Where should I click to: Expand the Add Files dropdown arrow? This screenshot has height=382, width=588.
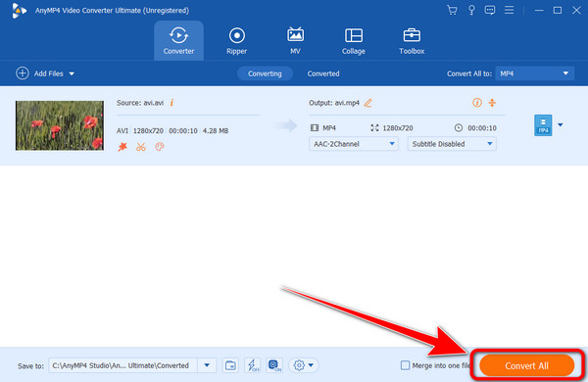[72, 73]
